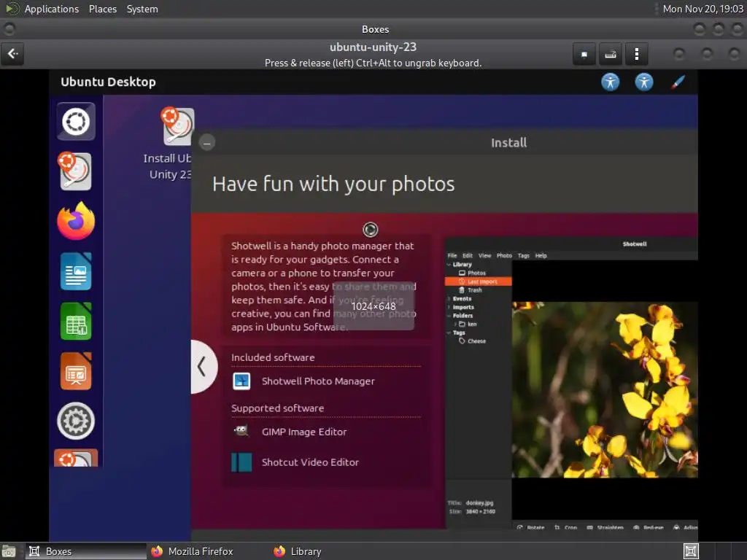The image size is (747, 560).
Task: Open System Settings gear in the launcher
Action: (x=76, y=421)
